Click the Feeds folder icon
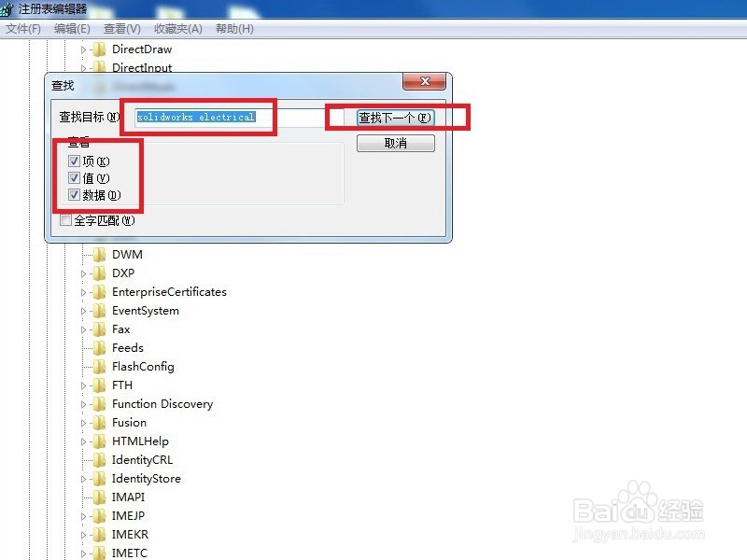The image size is (747, 560). [99, 348]
